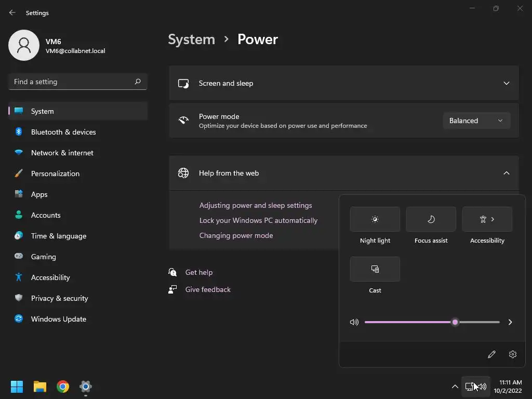
Task: Click the Windows Start button
Action: point(17,387)
